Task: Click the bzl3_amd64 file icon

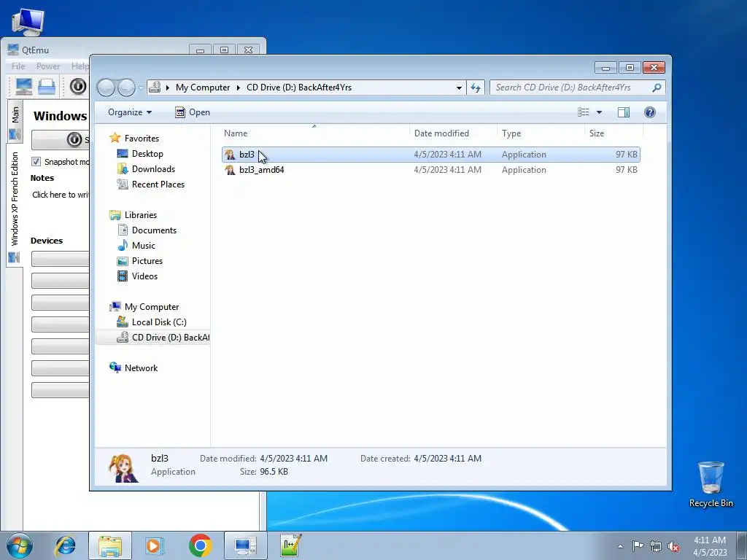Action: (230, 169)
